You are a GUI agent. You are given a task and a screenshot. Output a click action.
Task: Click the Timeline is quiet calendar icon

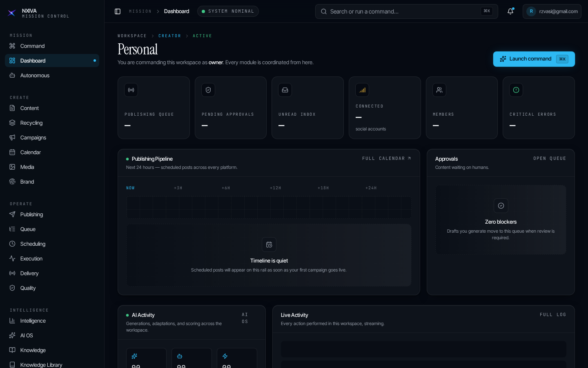tap(269, 245)
